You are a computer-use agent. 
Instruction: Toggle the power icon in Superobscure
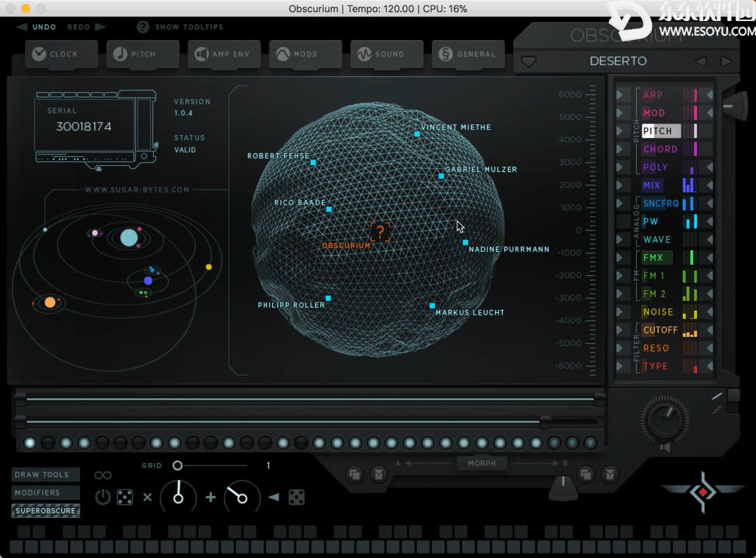[103, 497]
